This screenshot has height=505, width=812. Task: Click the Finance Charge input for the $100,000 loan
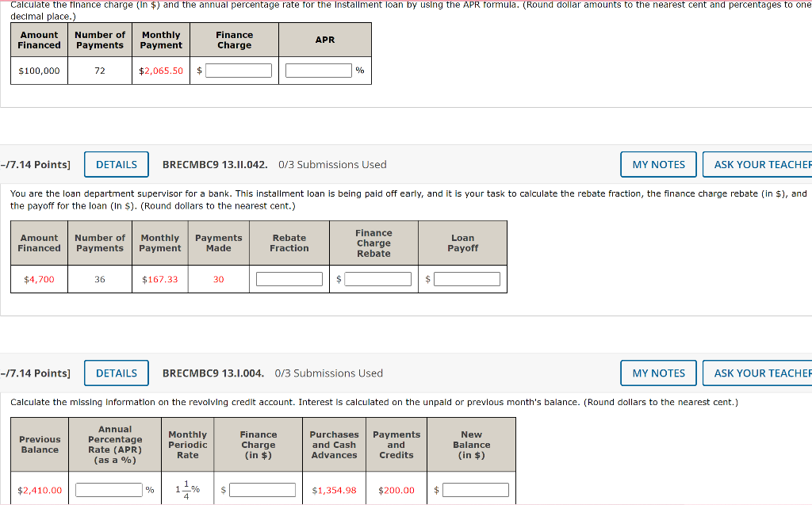[239, 71]
